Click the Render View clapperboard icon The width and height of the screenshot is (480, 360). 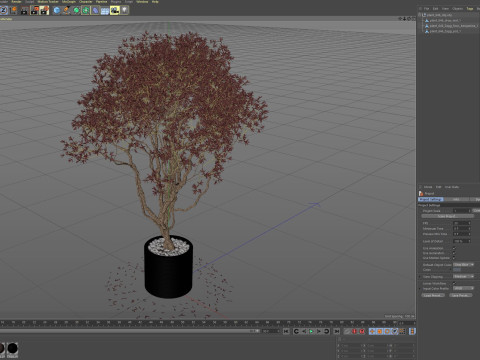pyautogui.click(x=24, y=10)
